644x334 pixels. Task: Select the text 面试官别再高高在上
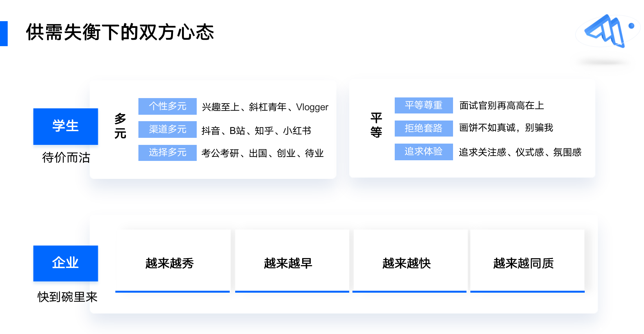click(x=501, y=105)
